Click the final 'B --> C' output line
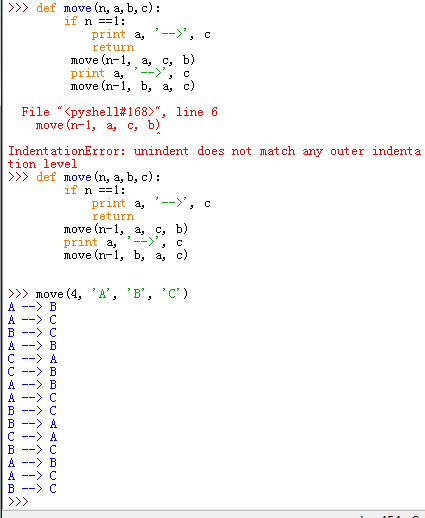This screenshot has width=425, height=518. pos(32,489)
